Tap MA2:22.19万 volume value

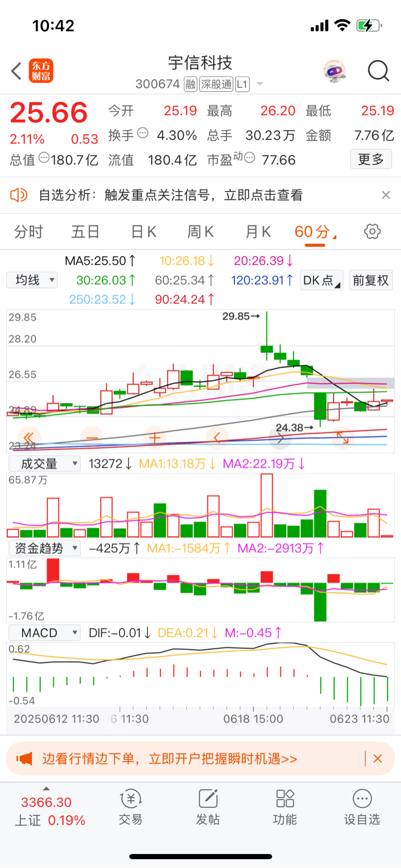pos(264,463)
